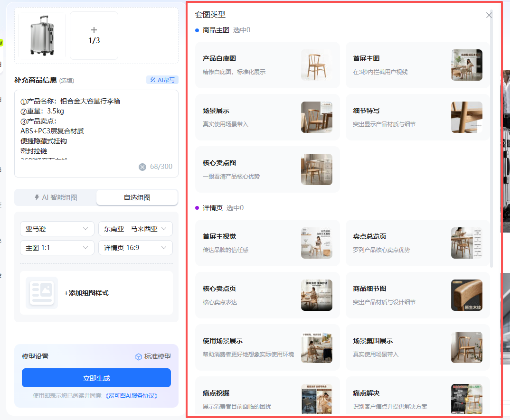Click the layout style placeholder icon
The image size is (510, 420).
[x=42, y=292]
